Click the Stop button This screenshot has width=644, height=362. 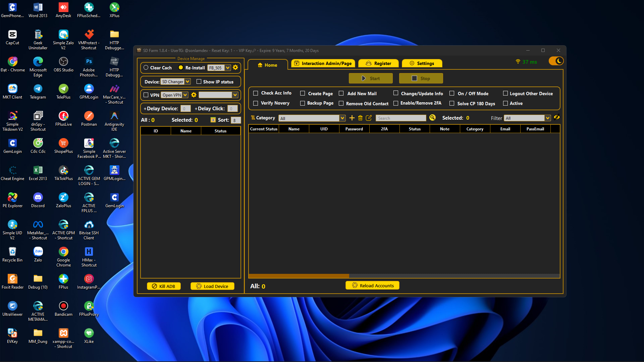421,78
